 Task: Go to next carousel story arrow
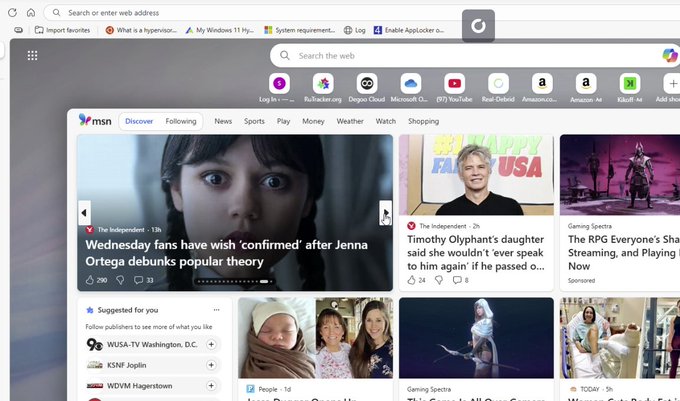pos(386,213)
